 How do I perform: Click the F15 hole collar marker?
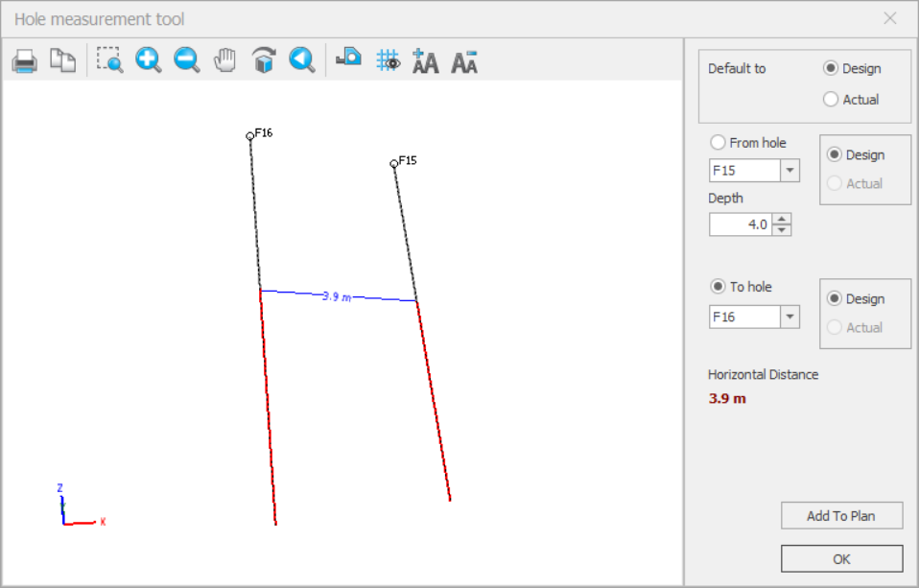[x=394, y=164]
